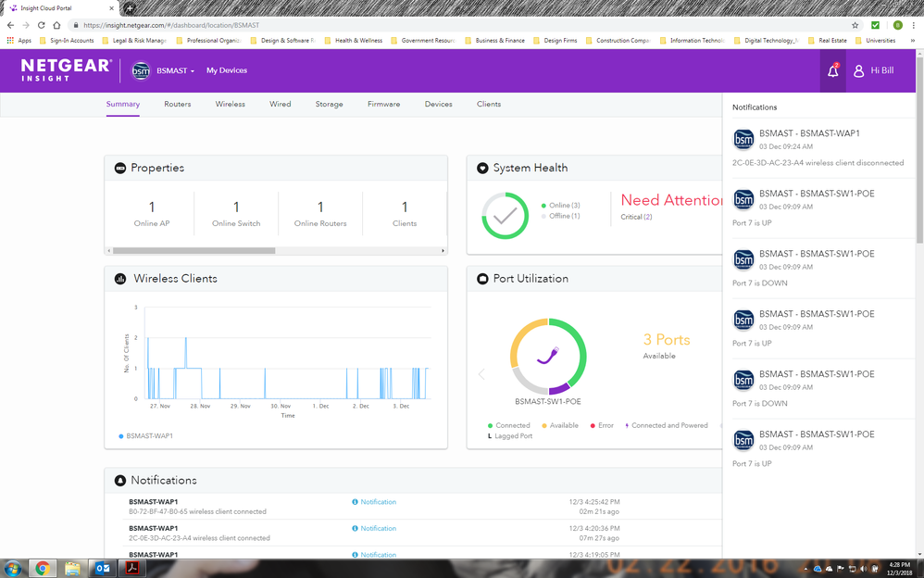Click the page vertical scrollbar
The image size is (924, 578).
[920, 150]
